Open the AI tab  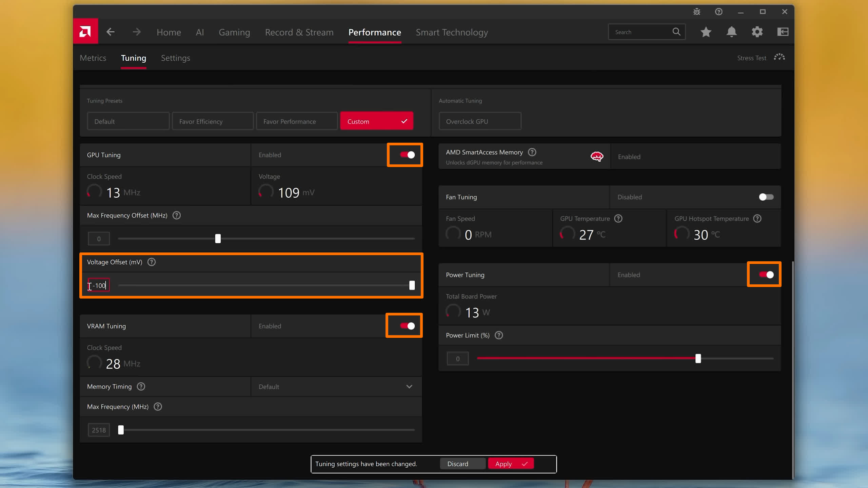click(x=200, y=32)
